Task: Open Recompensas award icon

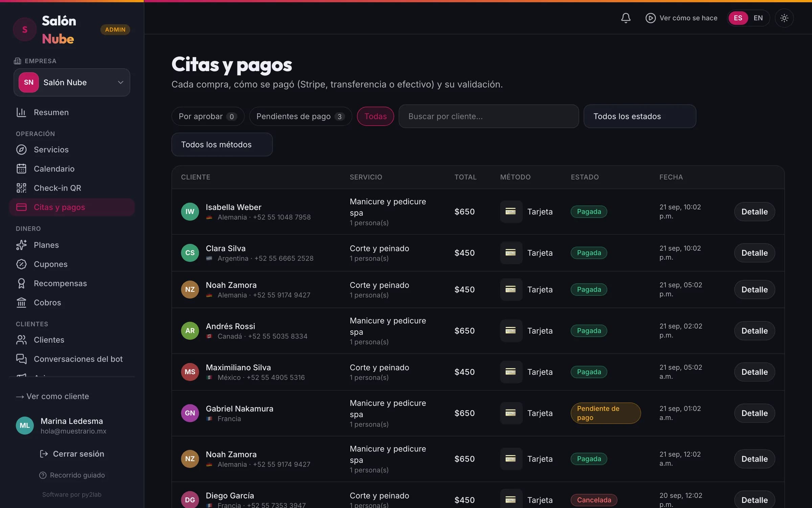Action: [x=21, y=283]
